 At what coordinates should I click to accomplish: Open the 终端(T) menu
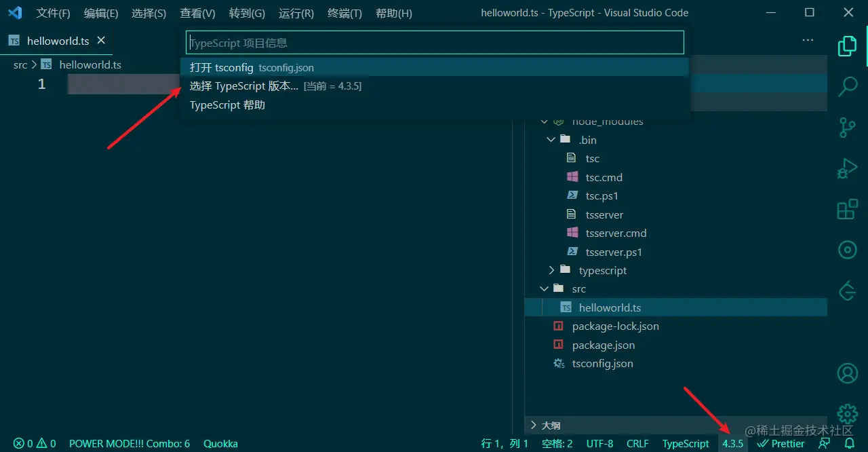point(344,13)
